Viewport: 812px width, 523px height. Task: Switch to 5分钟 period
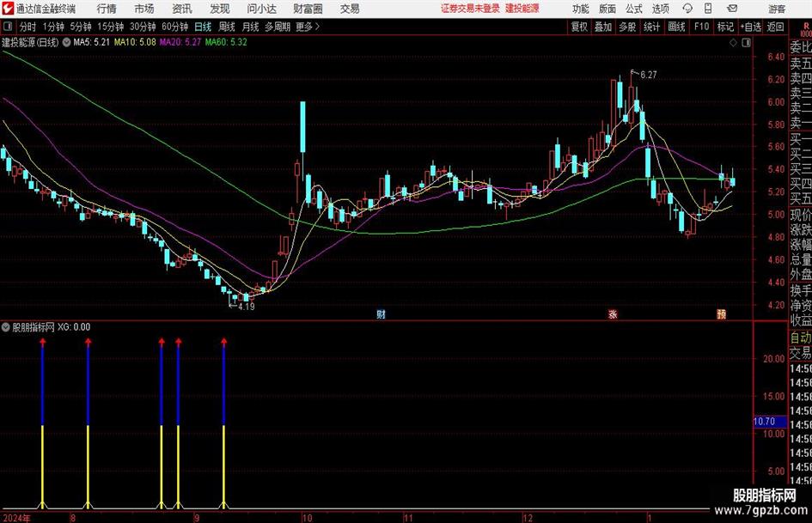tap(81, 27)
